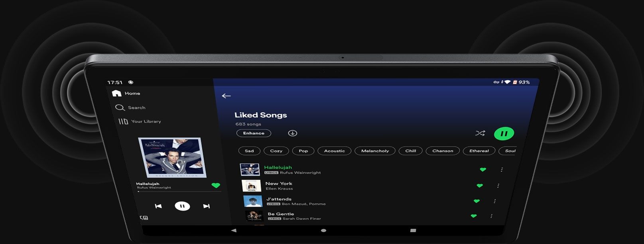Click Hallelujah album thumbnail in list
Image resolution: width=644 pixels, height=244 pixels.
pyautogui.click(x=250, y=170)
